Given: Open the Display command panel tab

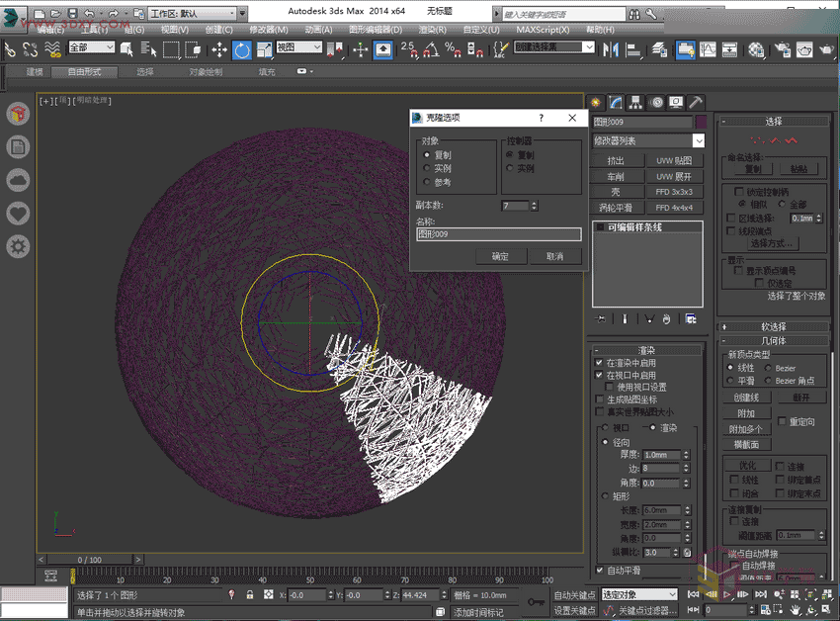Looking at the screenshot, I should (x=676, y=102).
